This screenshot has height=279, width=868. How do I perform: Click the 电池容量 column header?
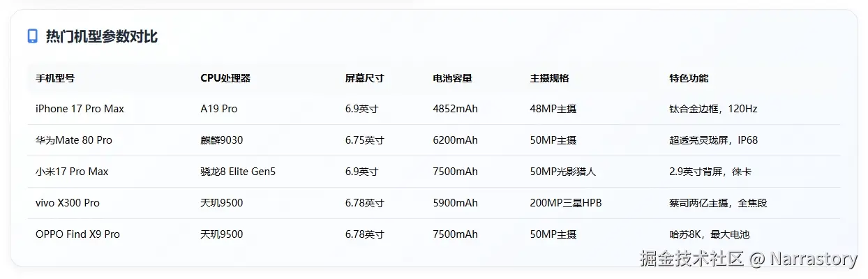coord(452,78)
